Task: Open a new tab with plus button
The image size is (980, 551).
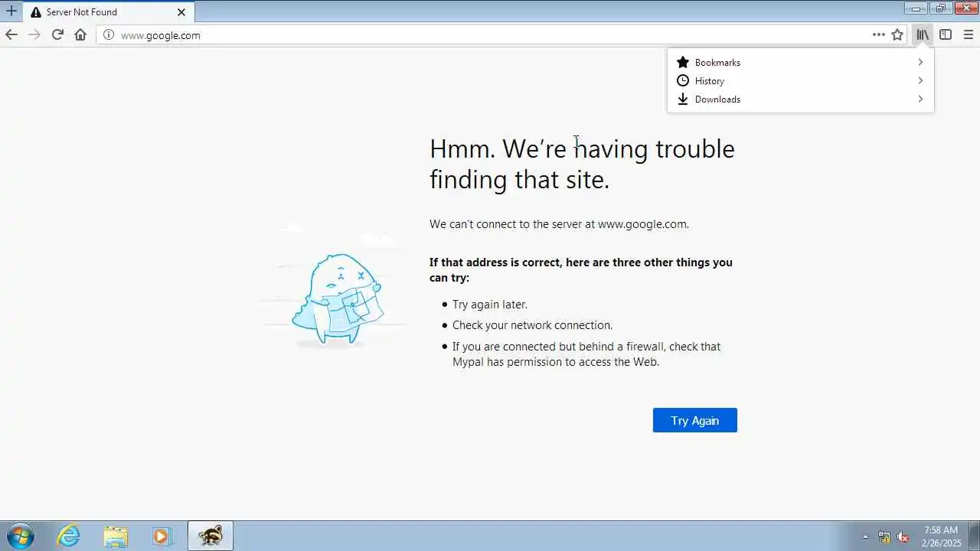Action: tap(11, 11)
